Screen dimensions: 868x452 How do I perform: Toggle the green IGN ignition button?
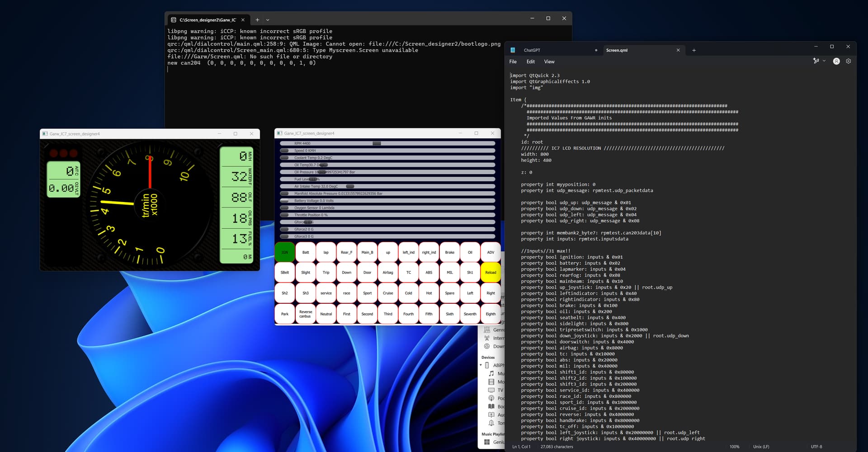(285, 252)
